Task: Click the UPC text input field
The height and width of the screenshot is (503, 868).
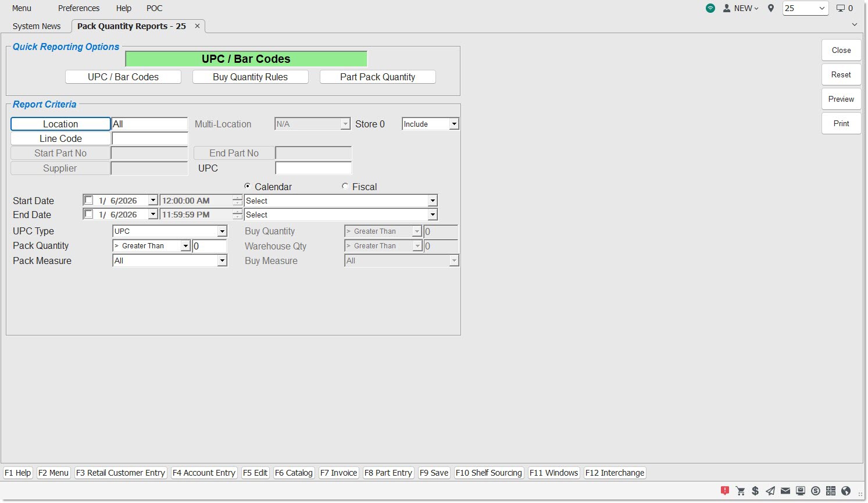Action: coord(313,168)
